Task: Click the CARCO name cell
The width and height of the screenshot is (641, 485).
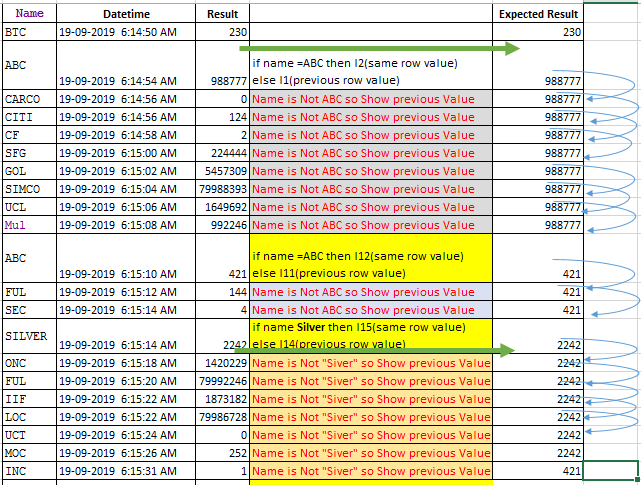Action: pyautogui.click(x=29, y=99)
